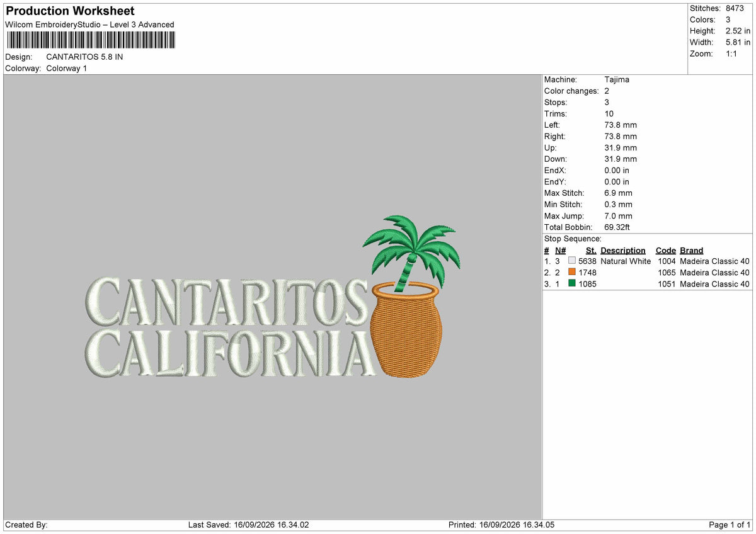Click stitch count 1085 in stop sequence
Image resolution: width=756 pixels, height=534 pixels.
[587, 284]
